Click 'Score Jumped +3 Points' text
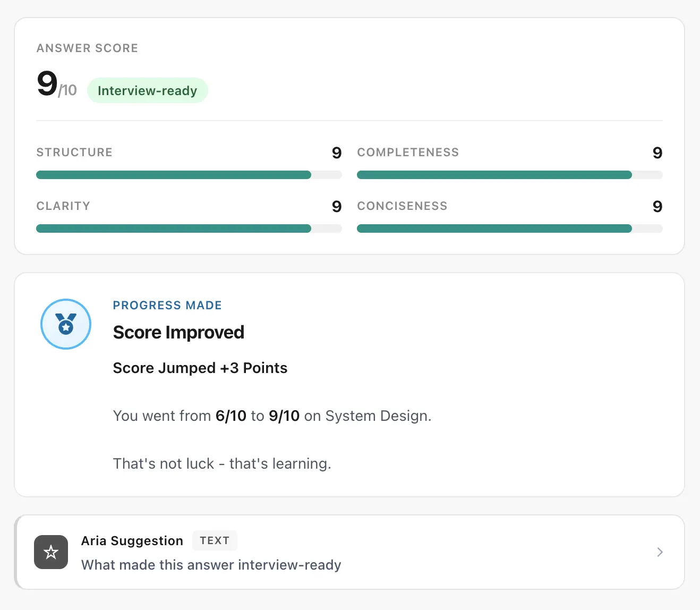The width and height of the screenshot is (700, 610). tap(200, 368)
